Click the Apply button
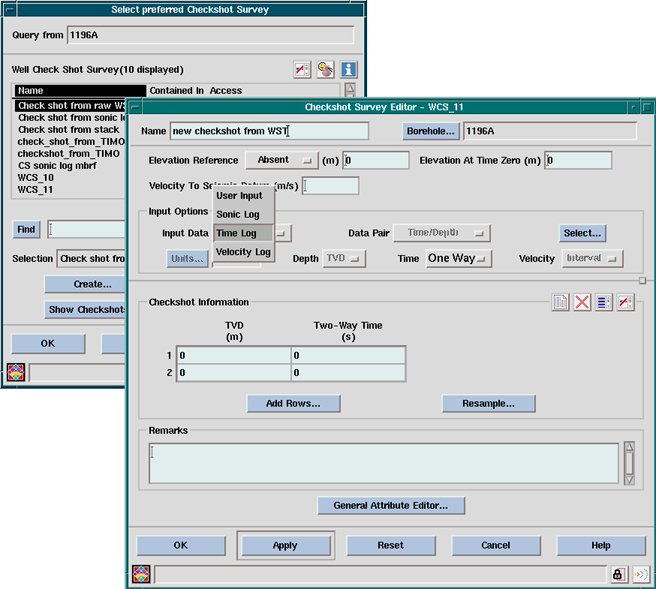 285,545
